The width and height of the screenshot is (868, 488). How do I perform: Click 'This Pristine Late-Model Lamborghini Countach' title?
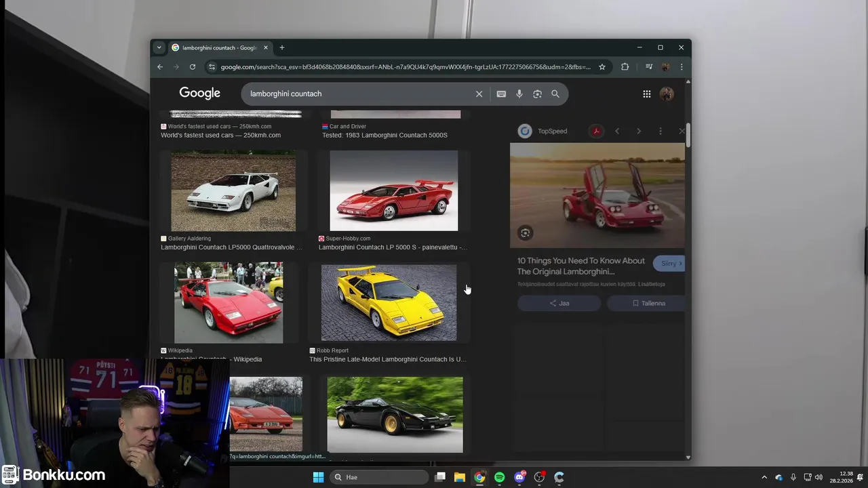click(x=388, y=359)
